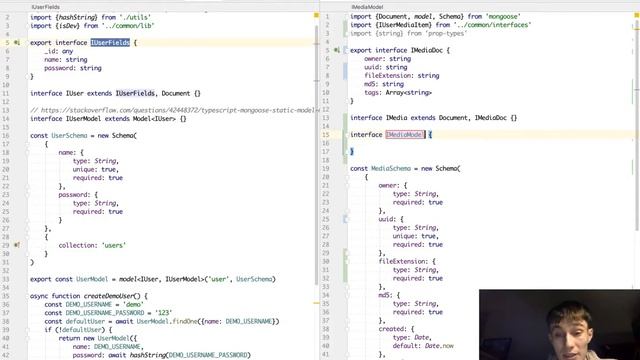Screen dimensions: 640x360
Task: Click the yellow inspection indicator in left editor
Action: 316,15
